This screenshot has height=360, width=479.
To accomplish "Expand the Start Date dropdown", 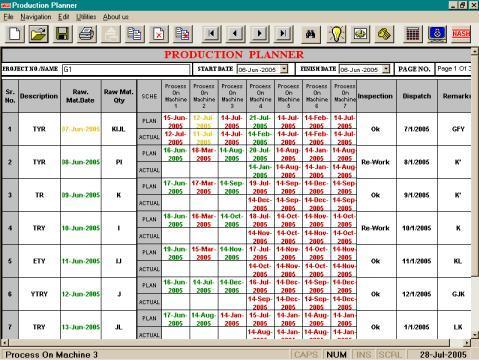I will 284,69.
